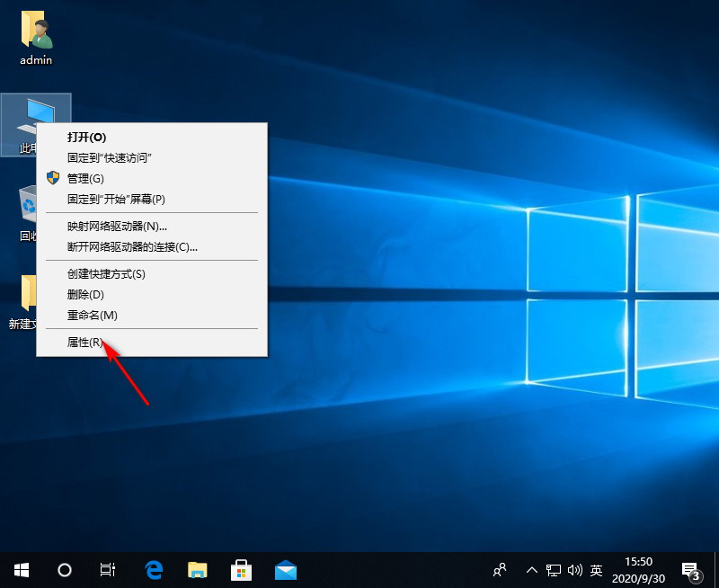The image size is (719, 588).
Task: Switch input language via 英 indicator
Action: click(x=596, y=569)
